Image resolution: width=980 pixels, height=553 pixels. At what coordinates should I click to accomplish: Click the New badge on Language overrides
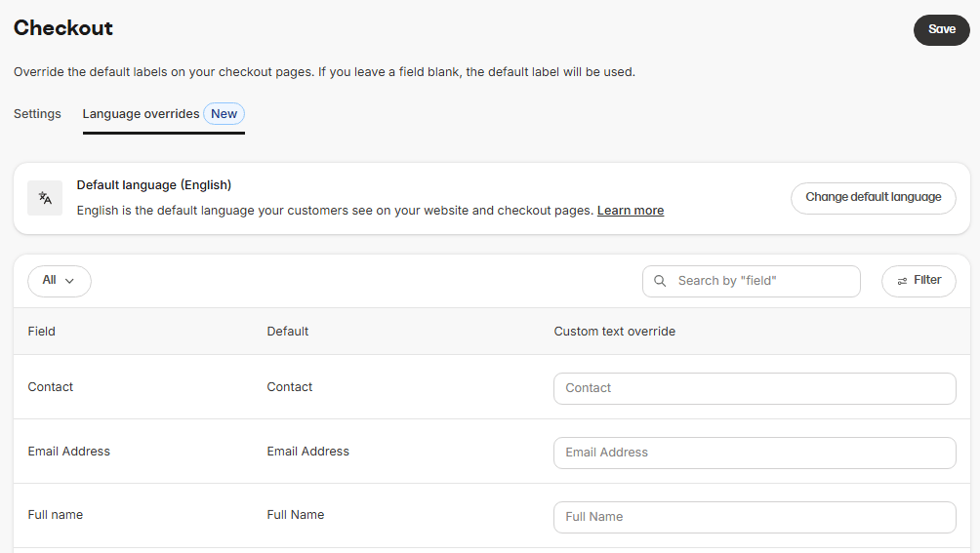tap(224, 113)
